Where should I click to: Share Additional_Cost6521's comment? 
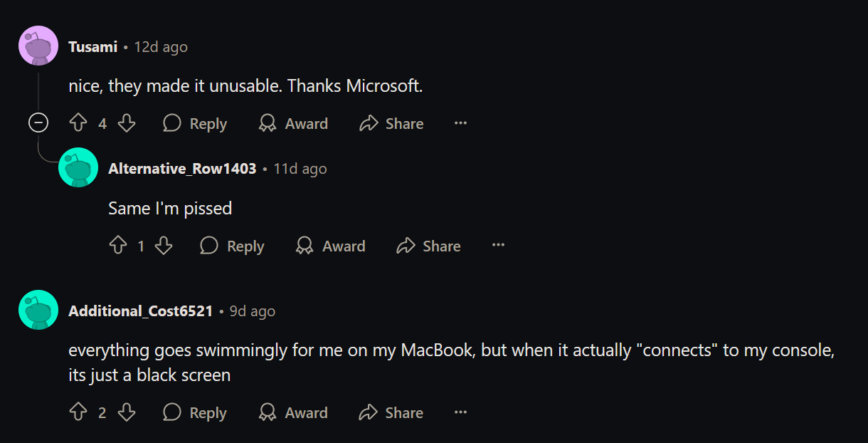(391, 412)
